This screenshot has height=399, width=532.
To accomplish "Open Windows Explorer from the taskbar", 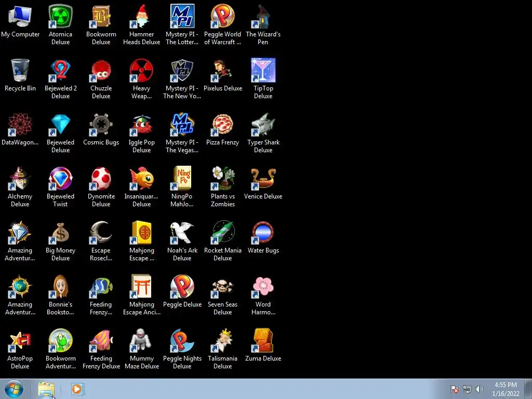I will point(46,389).
